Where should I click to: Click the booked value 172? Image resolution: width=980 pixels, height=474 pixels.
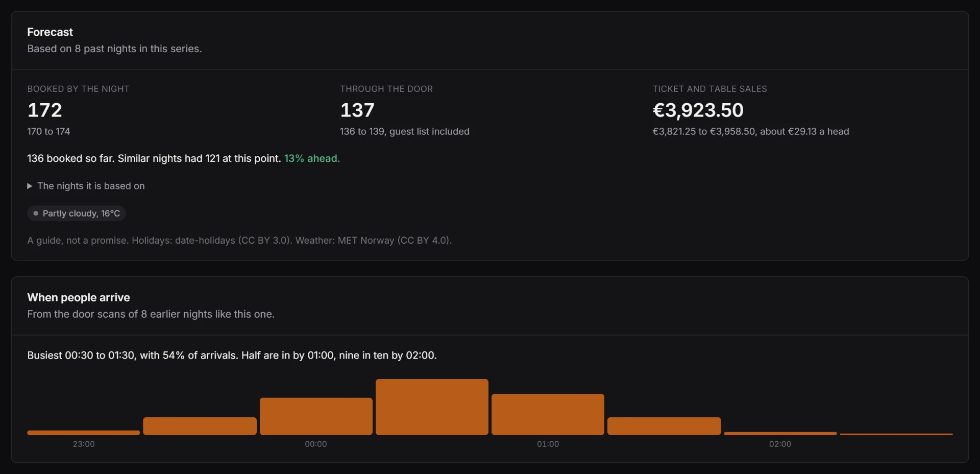tap(45, 110)
